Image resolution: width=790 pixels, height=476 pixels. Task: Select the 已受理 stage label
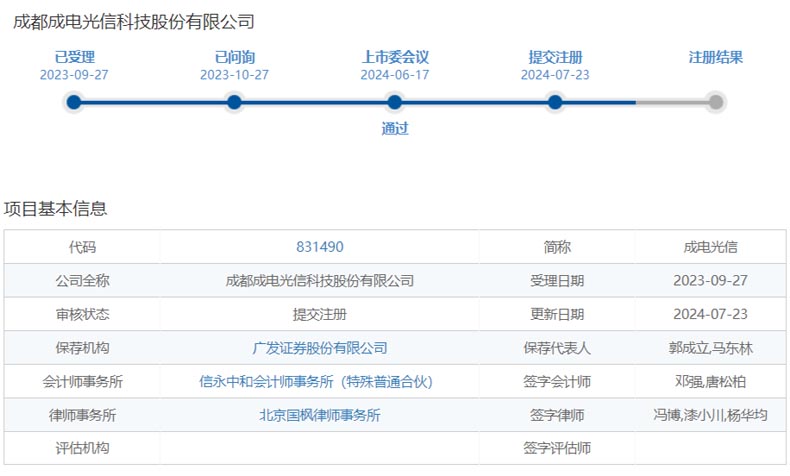75,57
